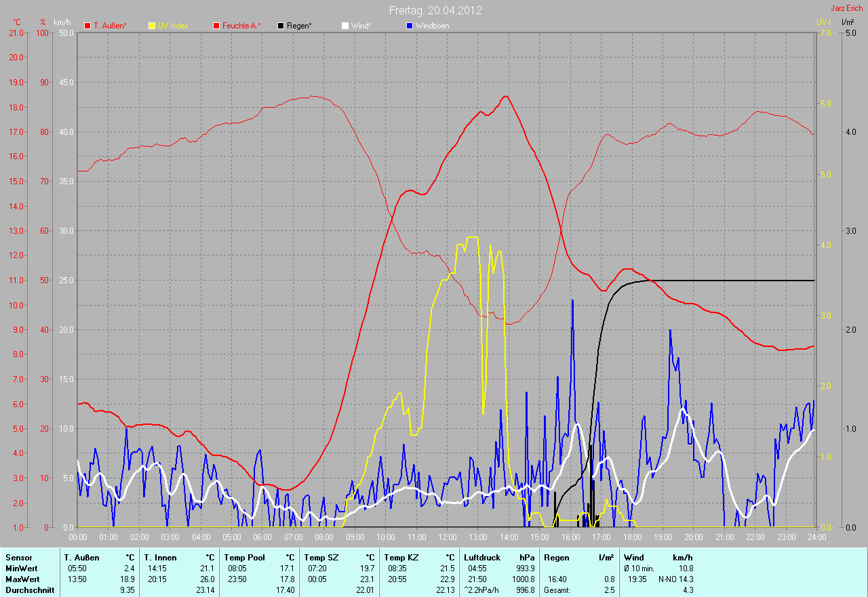This screenshot has height=597, width=868.
Task: Click the black Regen legend swatch
Action: coord(281,26)
